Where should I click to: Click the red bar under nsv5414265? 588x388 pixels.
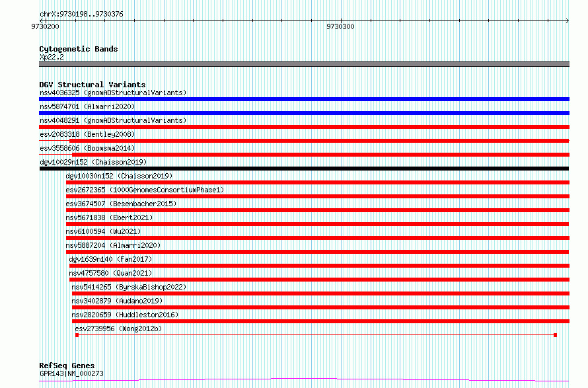320,293
